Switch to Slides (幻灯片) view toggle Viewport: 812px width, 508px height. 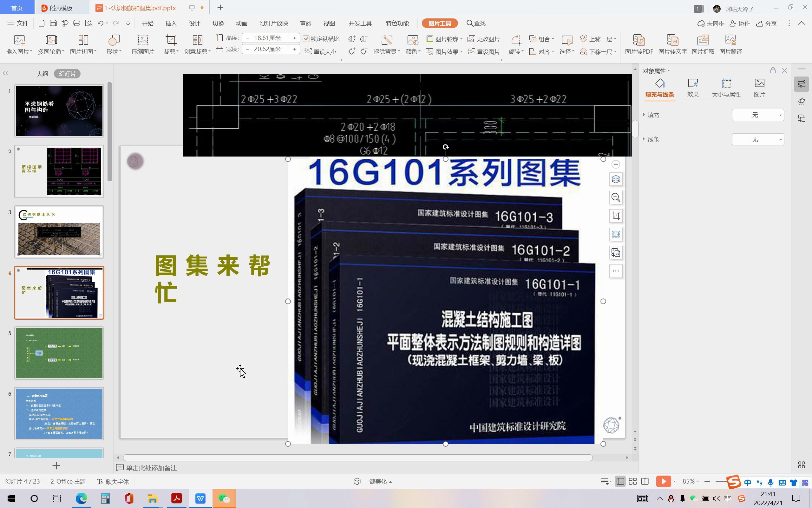[67, 74]
